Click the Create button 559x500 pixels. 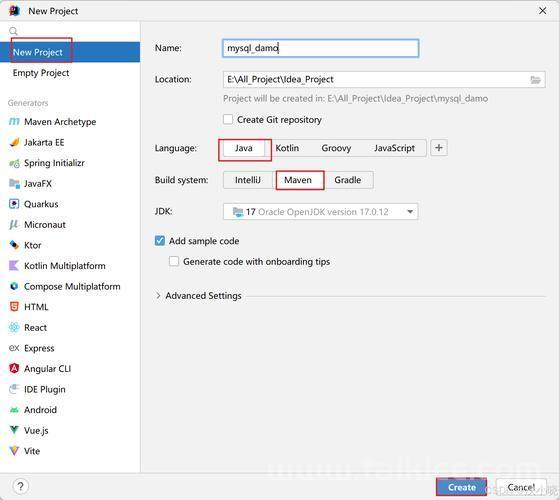[x=462, y=487]
